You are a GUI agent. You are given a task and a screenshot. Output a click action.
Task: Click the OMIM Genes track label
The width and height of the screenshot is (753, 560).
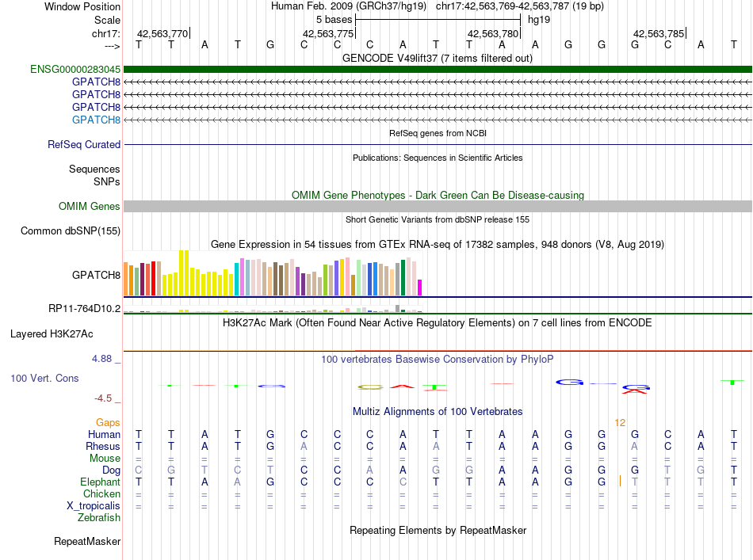pyautogui.click(x=90, y=207)
